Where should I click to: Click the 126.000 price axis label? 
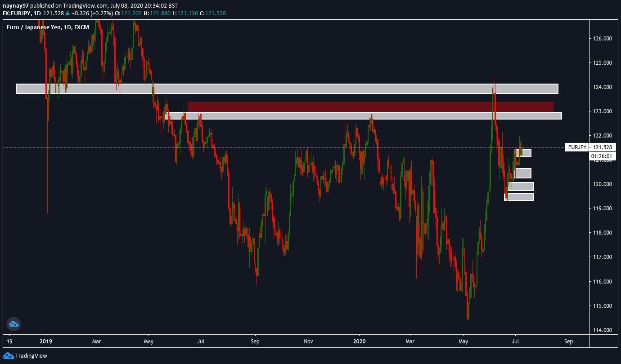(602, 39)
